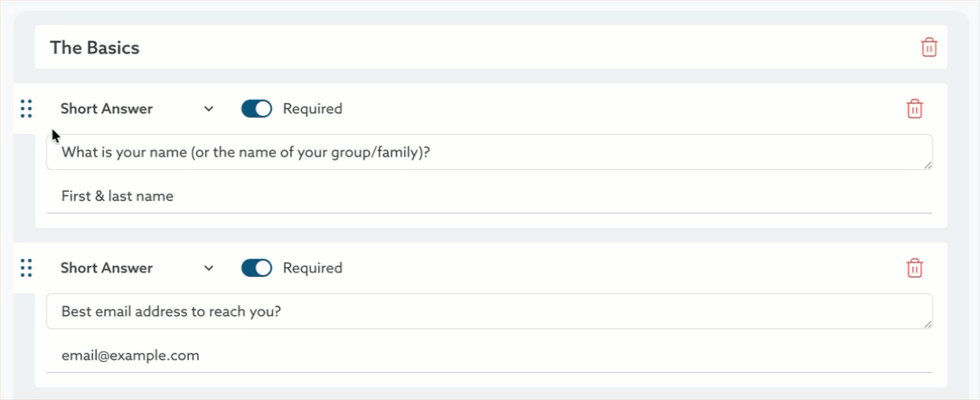Image resolution: width=980 pixels, height=400 pixels.
Task: Disable the Required switch on the name question
Action: 257,109
